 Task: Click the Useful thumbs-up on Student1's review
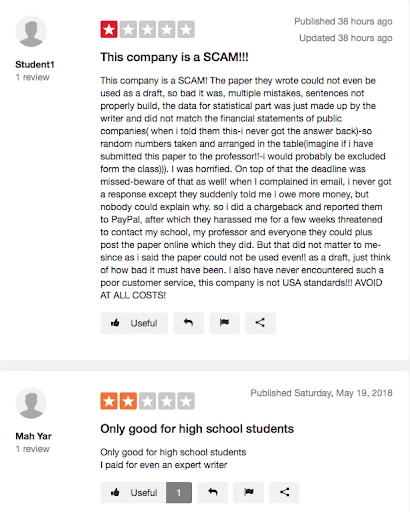[134, 323]
